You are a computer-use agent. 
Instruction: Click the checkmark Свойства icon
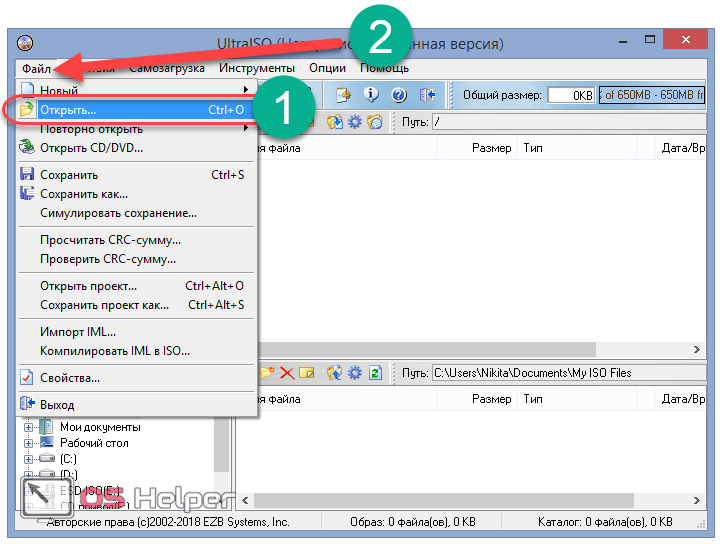click(27, 378)
